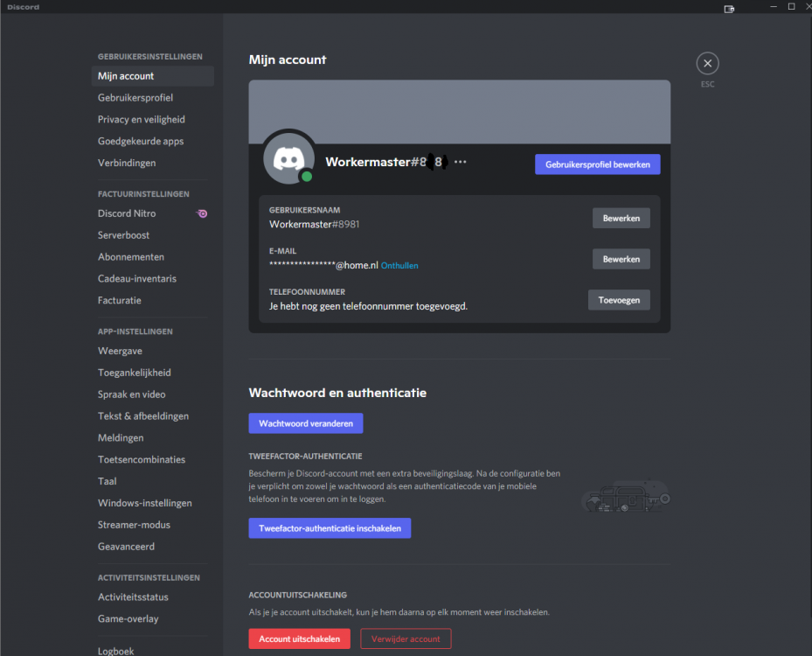Click Wachtwoord veranderen button
The image size is (812, 656).
coord(306,423)
